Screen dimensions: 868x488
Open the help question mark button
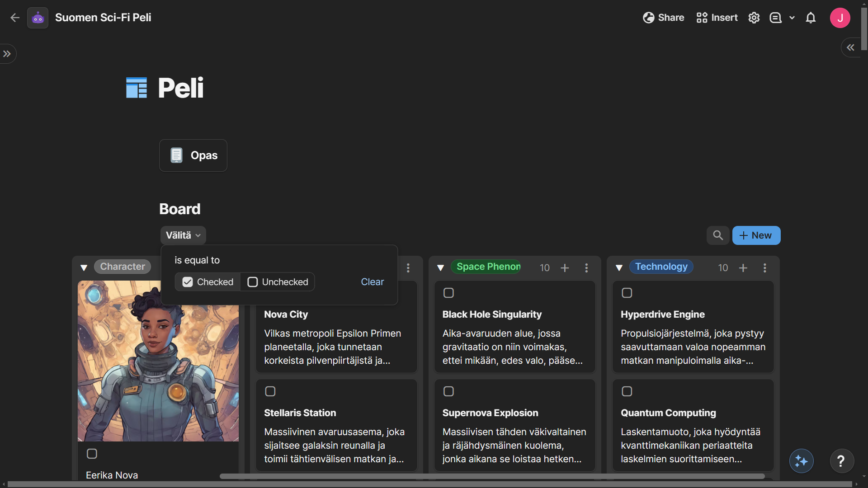pos(841,461)
